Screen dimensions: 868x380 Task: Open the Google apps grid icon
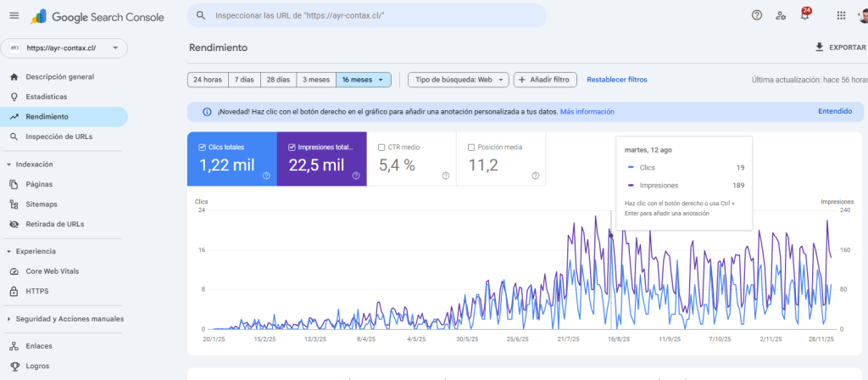coord(841,15)
